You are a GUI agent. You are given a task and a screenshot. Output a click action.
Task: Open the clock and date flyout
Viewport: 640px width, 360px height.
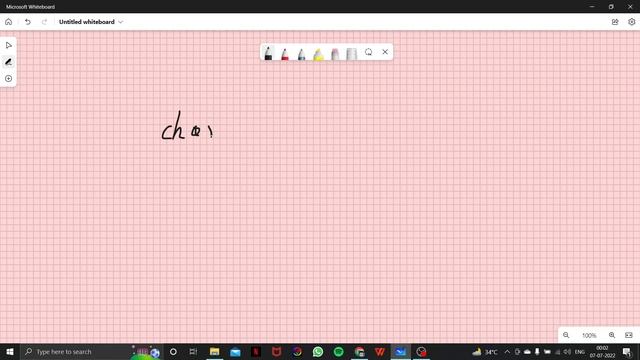[x=602, y=352]
